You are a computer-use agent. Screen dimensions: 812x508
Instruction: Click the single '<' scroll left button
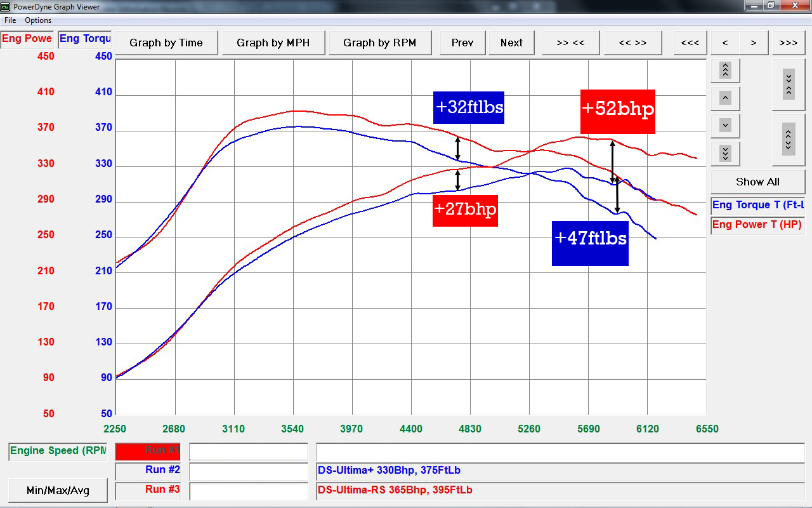[x=725, y=43]
